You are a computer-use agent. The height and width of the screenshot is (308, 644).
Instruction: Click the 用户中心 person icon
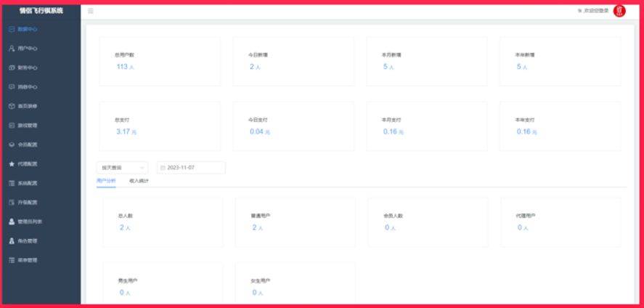pyautogui.click(x=12, y=49)
